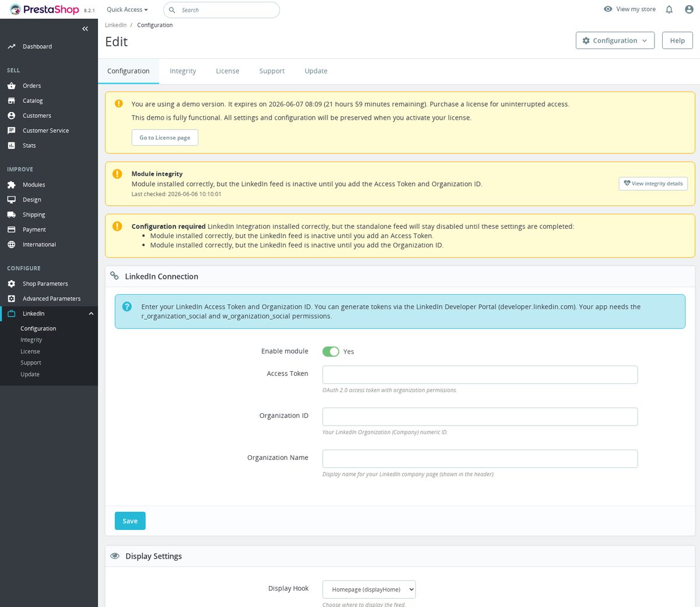This screenshot has width=700, height=607.
Task: Collapse the sidebar with double-chevron icon
Action: 85,29
